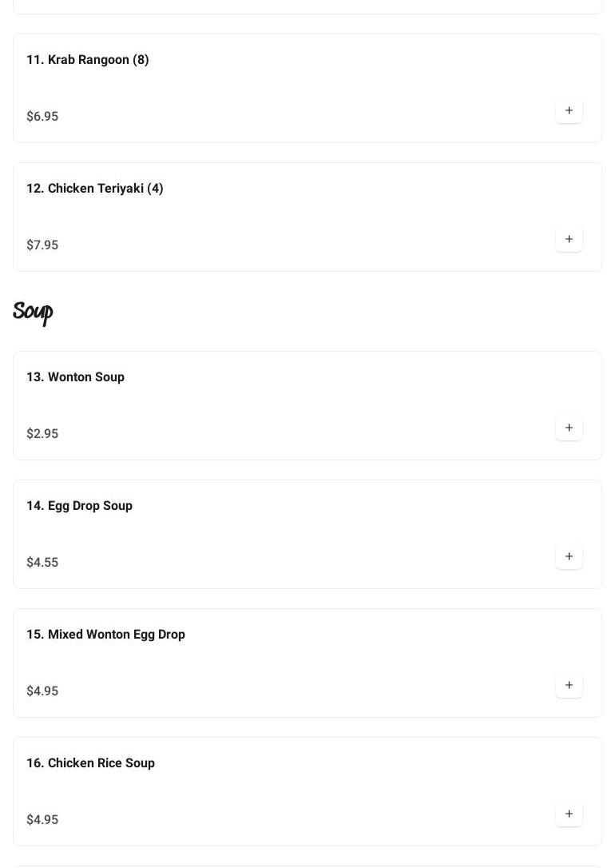Open the 15. Mixed Wonton Egg Drop item

pyautogui.click(x=106, y=635)
